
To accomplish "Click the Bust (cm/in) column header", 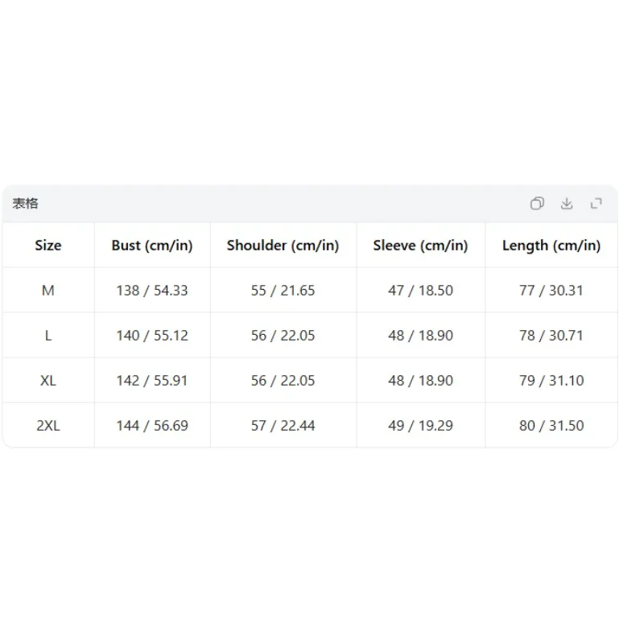I will click(152, 246).
